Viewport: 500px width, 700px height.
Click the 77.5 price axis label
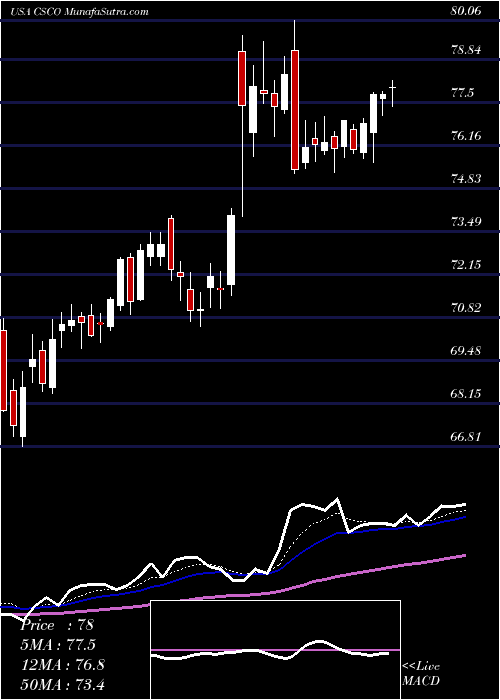click(464, 93)
